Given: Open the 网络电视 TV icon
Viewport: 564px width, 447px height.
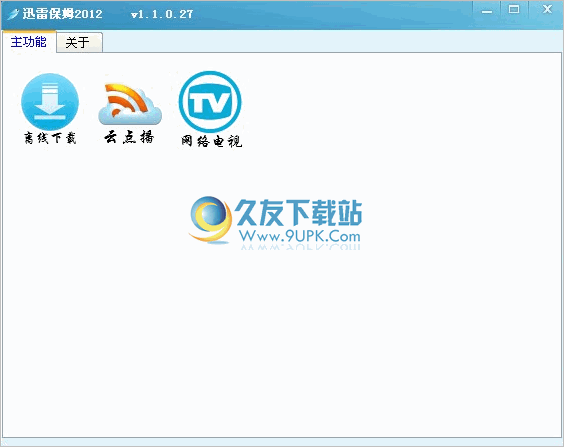Looking at the screenshot, I should (210, 102).
